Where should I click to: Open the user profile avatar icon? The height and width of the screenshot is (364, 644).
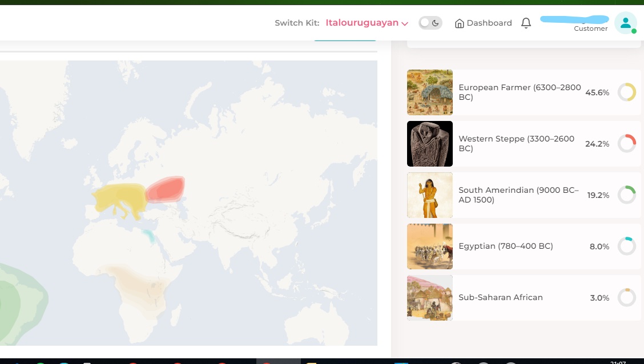[x=626, y=23]
